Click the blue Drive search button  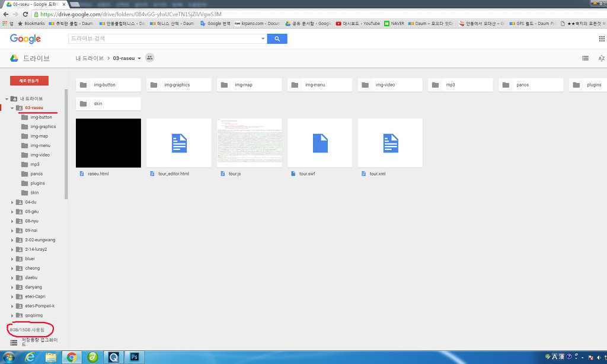(277, 39)
